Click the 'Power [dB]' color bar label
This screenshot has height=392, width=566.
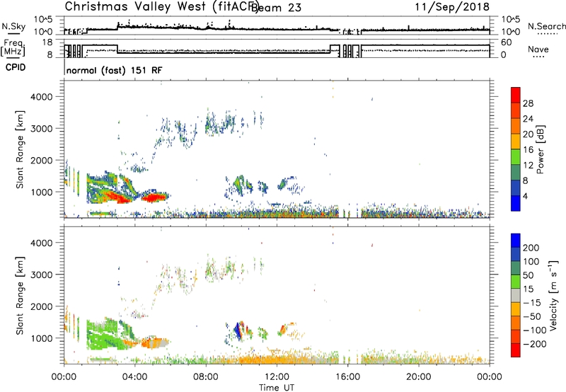540,149
